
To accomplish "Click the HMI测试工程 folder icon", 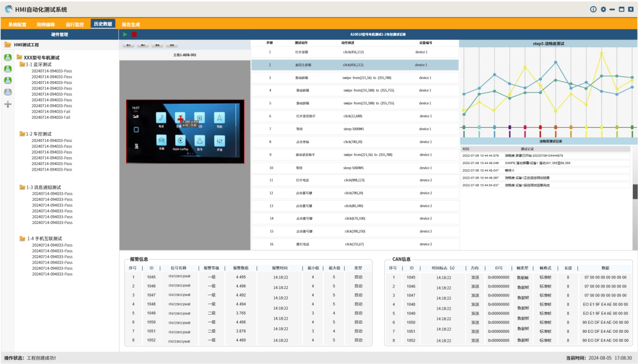I will pyautogui.click(x=8, y=45).
